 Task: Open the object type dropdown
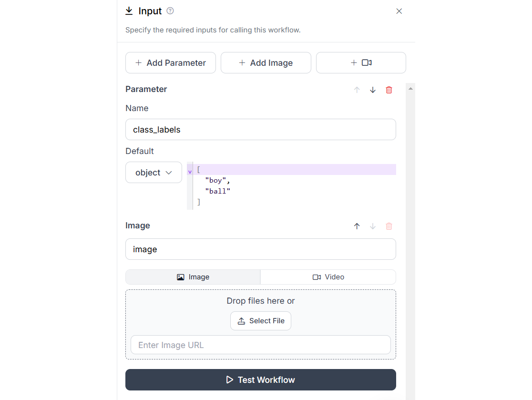153,173
